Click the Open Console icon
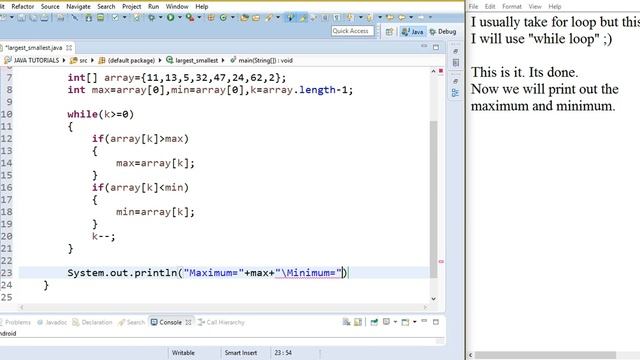Image resolution: width=640 pixels, height=360 pixels. [x=405, y=322]
